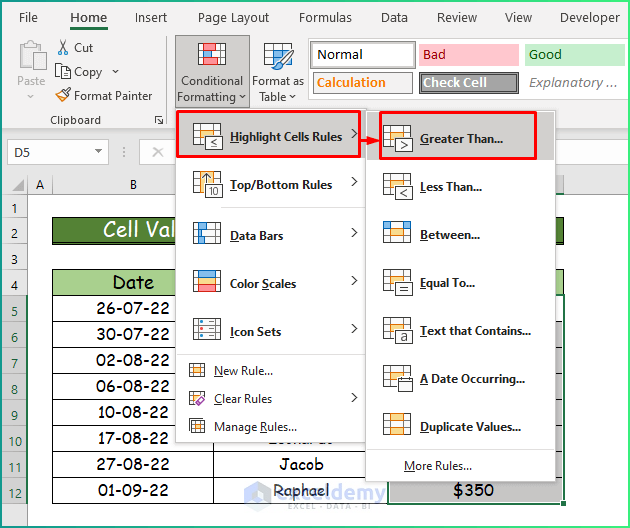
Task: Click the Paste clipboard icon
Action: 31,55
